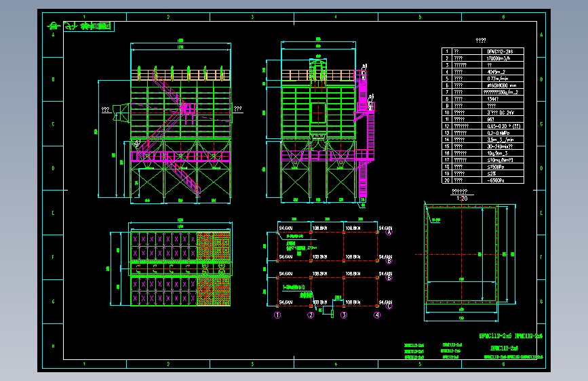Image resolution: width=588 pixels, height=381 pixels.
Task: Select the "≤1500Pa" cell in row 18
Action: click(x=495, y=167)
